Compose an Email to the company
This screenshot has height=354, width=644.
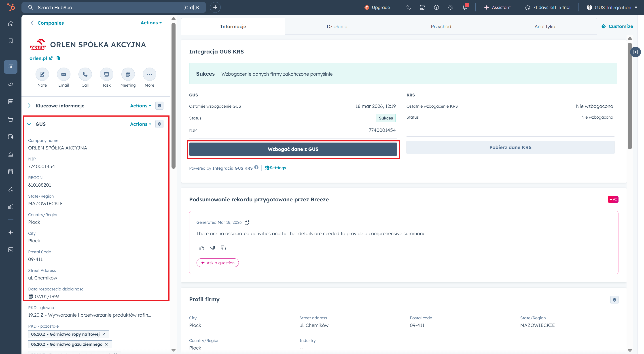point(64,74)
